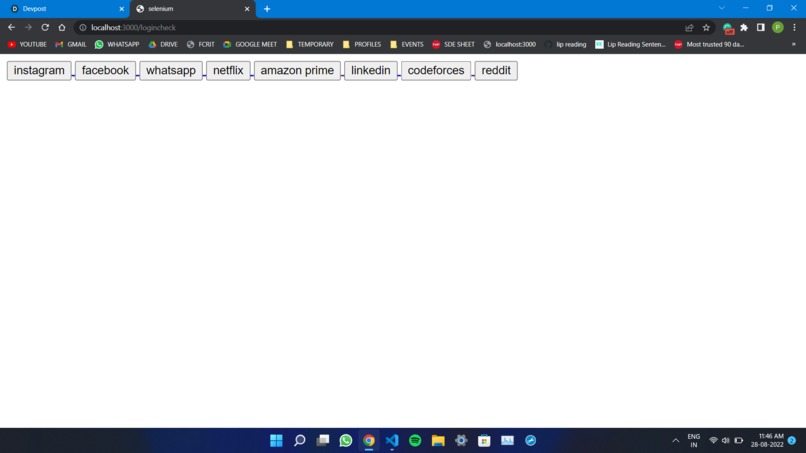Open YOUTUBE bookmark
The width and height of the screenshot is (806, 453).
pyautogui.click(x=27, y=44)
